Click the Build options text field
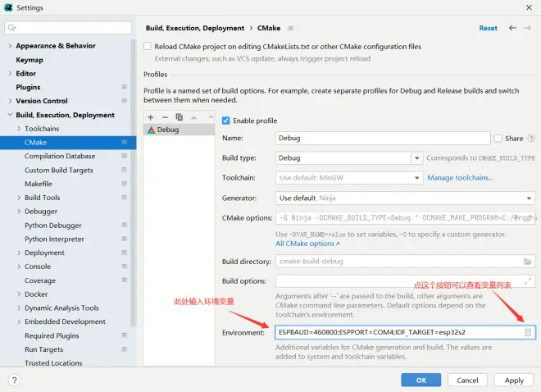Image resolution: width=541 pixels, height=392 pixels. pos(405,281)
